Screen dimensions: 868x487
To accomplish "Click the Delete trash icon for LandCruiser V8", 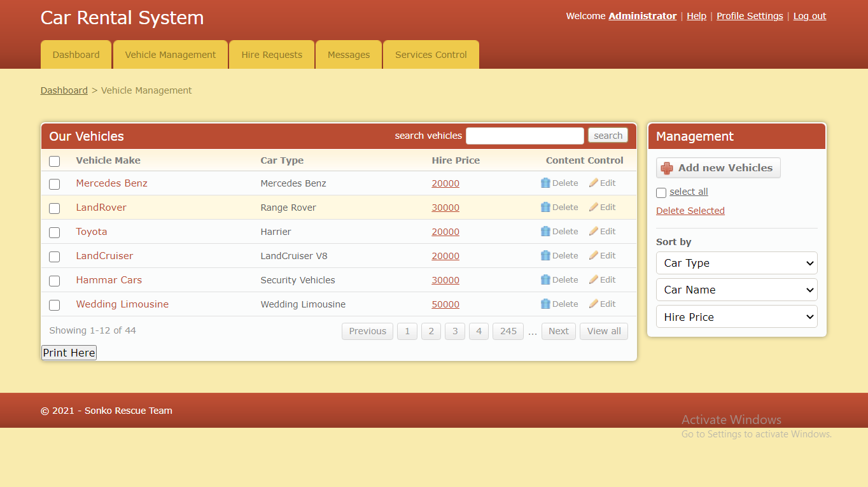I will coord(545,255).
